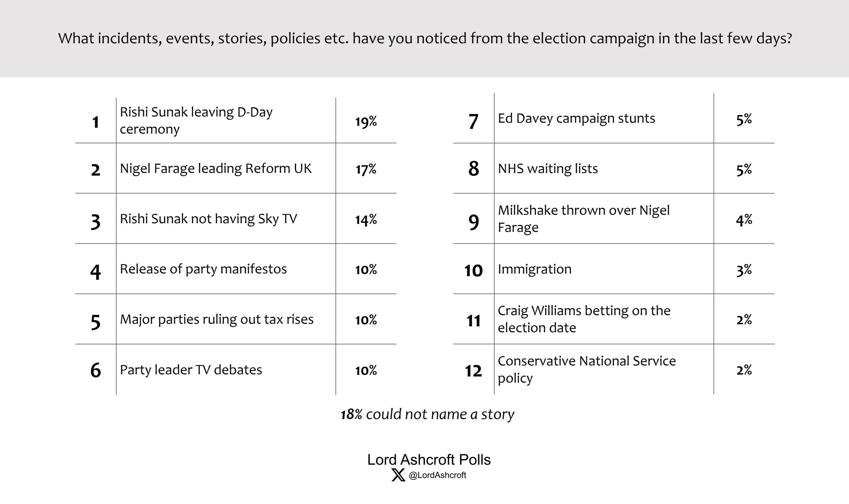Select "Conservative National Service policy" entry
Image resolution: width=849 pixels, height=504 pixels.
point(586,369)
